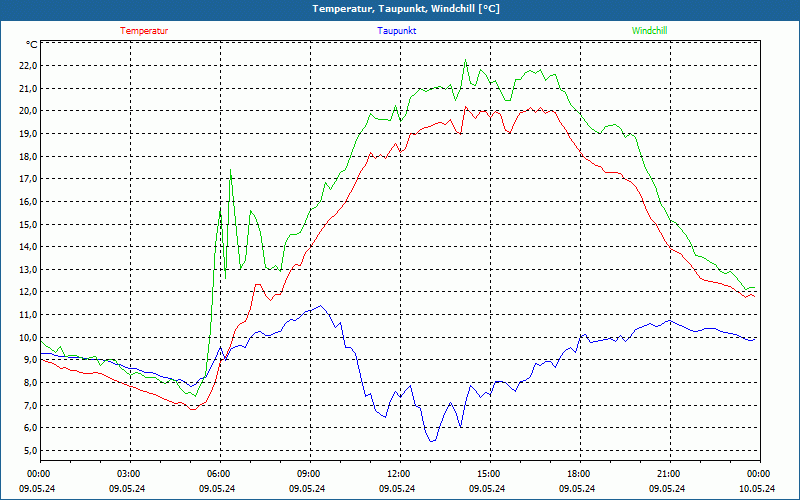Select the 09:00 time marker
800x500 pixels.
[308, 474]
